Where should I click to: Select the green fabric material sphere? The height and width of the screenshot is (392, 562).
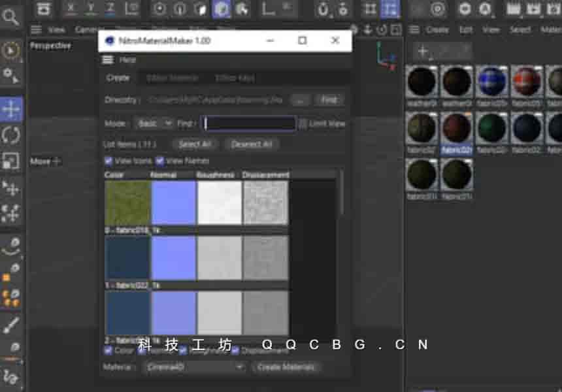[491, 128]
